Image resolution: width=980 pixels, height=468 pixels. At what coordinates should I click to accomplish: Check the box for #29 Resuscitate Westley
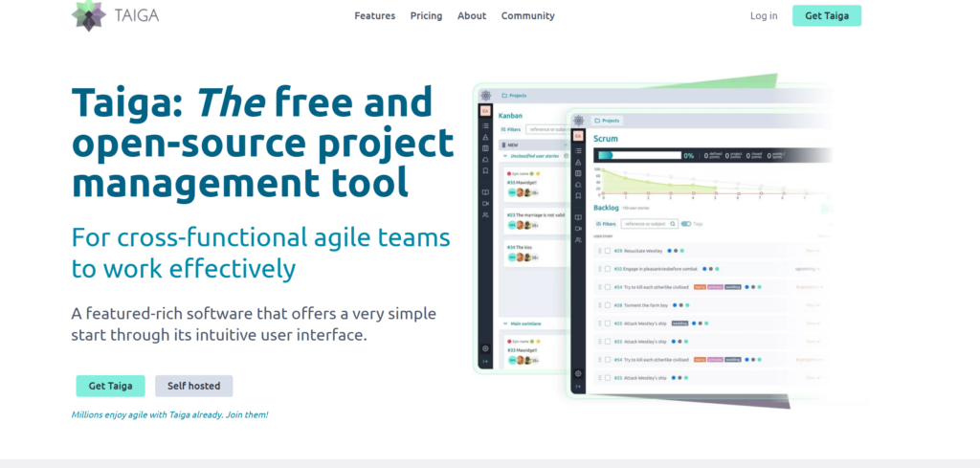click(607, 252)
